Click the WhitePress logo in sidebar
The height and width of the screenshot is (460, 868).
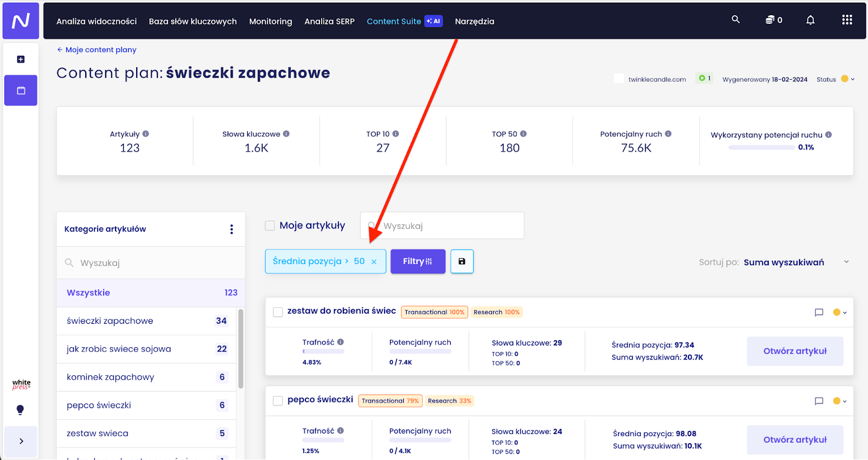coord(21,385)
